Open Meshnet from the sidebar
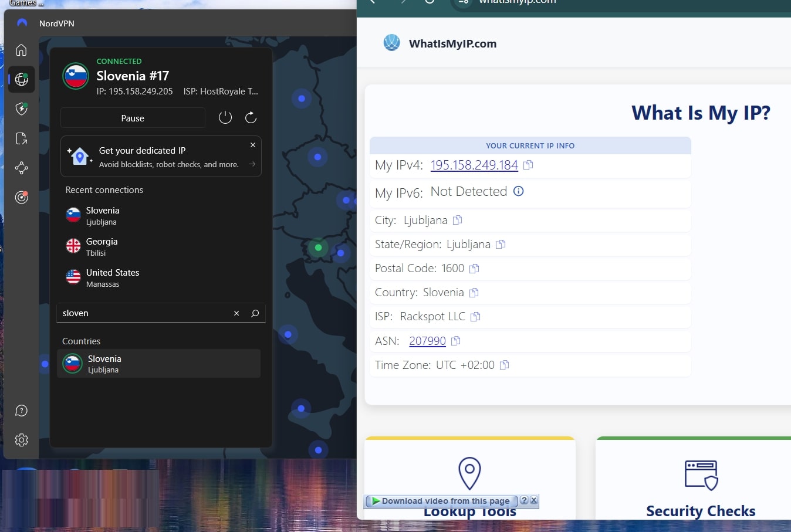The width and height of the screenshot is (791, 532). pyautogui.click(x=21, y=168)
